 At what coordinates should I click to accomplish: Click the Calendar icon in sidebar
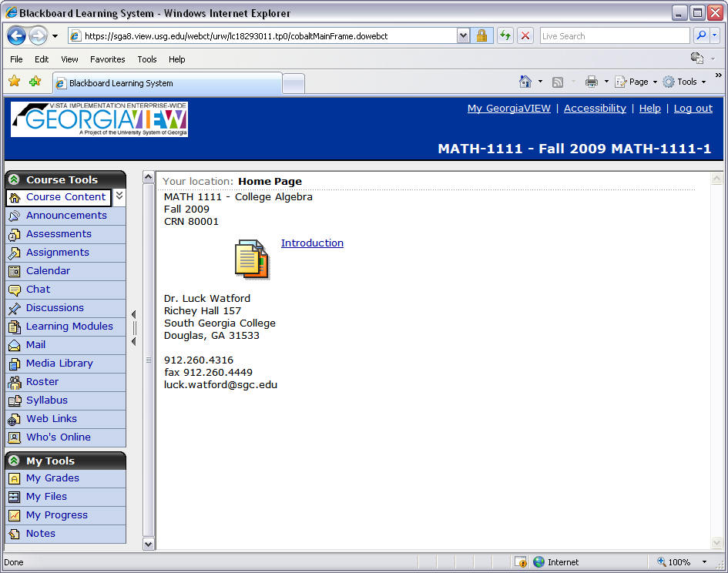coord(15,271)
